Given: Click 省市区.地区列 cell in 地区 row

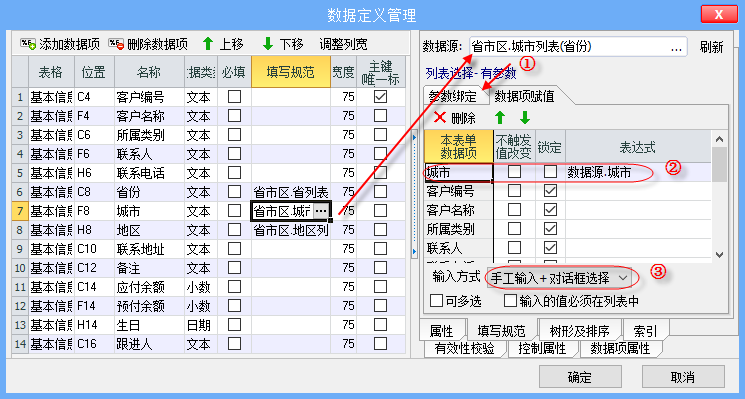Looking at the screenshot, I should point(291,230).
